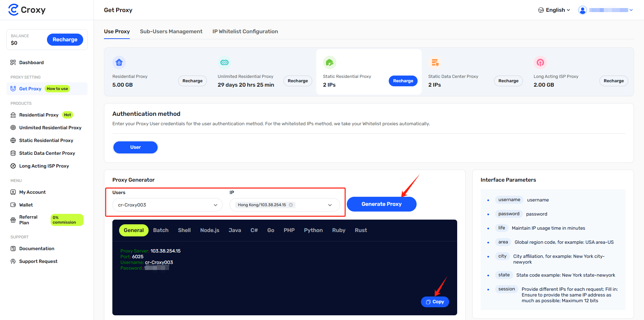Open the Users dropdown cr-Croxy003
Image resolution: width=644 pixels, height=320 pixels.
[x=167, y=205]
